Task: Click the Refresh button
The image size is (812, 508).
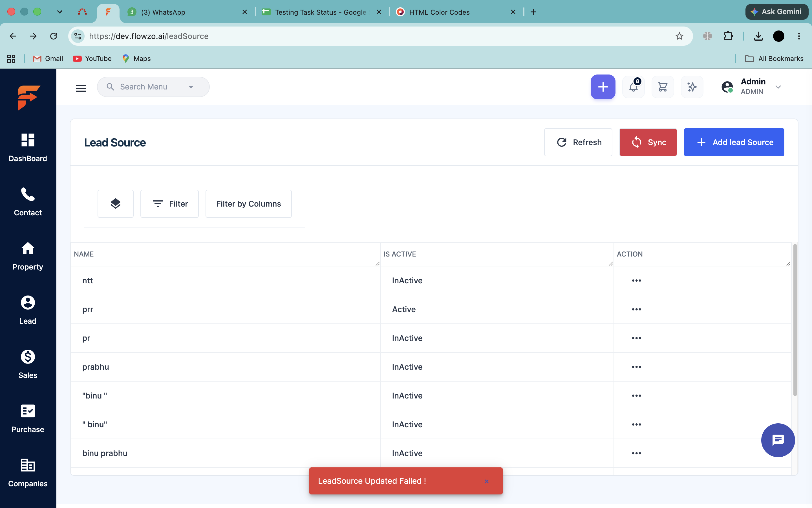Action: coord(578,142)
